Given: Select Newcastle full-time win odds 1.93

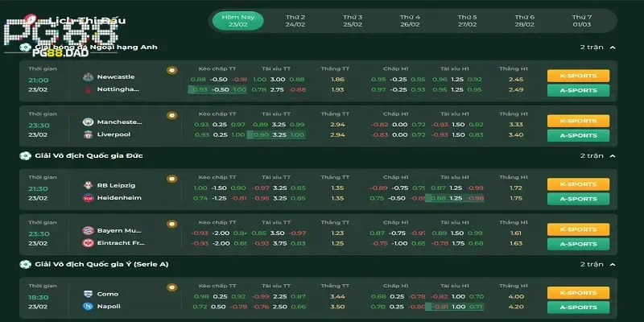Looking at the screenshot, I should point(337,89).
